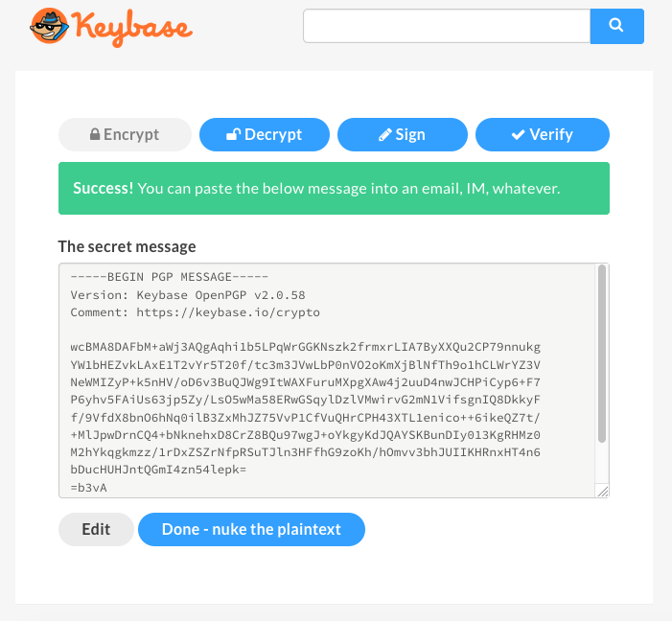Screen dimensions: 672x621
Task: Click the pencil icon on Sign
Action: click(384, 134)
